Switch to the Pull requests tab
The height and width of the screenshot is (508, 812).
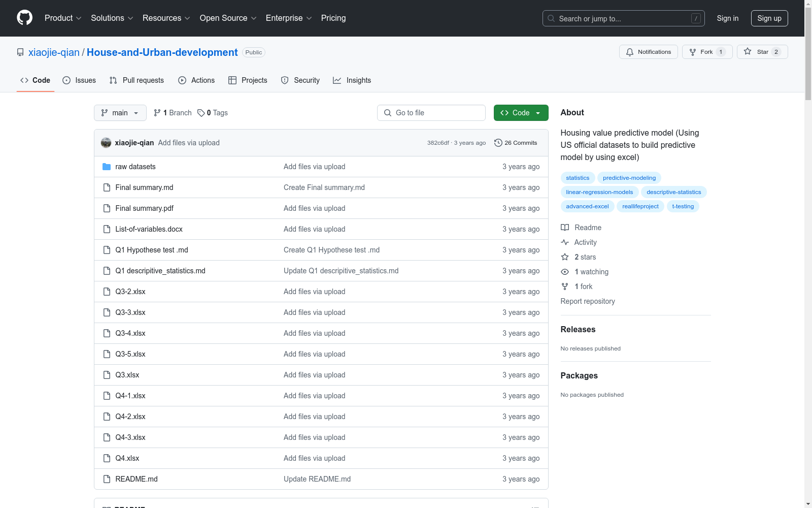137,80
